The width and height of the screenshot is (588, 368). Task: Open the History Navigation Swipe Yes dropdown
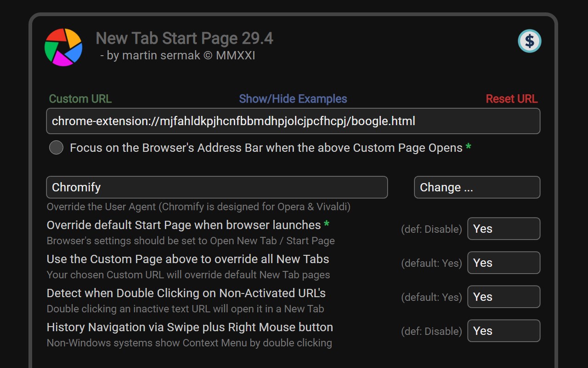coord(503,331)
